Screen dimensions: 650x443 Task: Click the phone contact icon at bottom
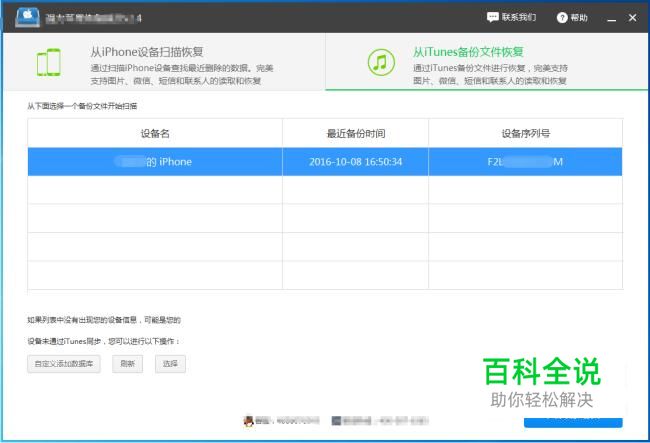click(336, 421)
